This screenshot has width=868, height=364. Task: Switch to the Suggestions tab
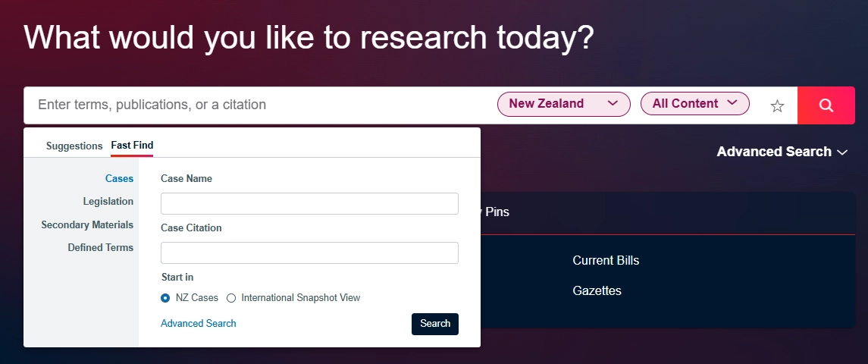click(x=74, y=146)
